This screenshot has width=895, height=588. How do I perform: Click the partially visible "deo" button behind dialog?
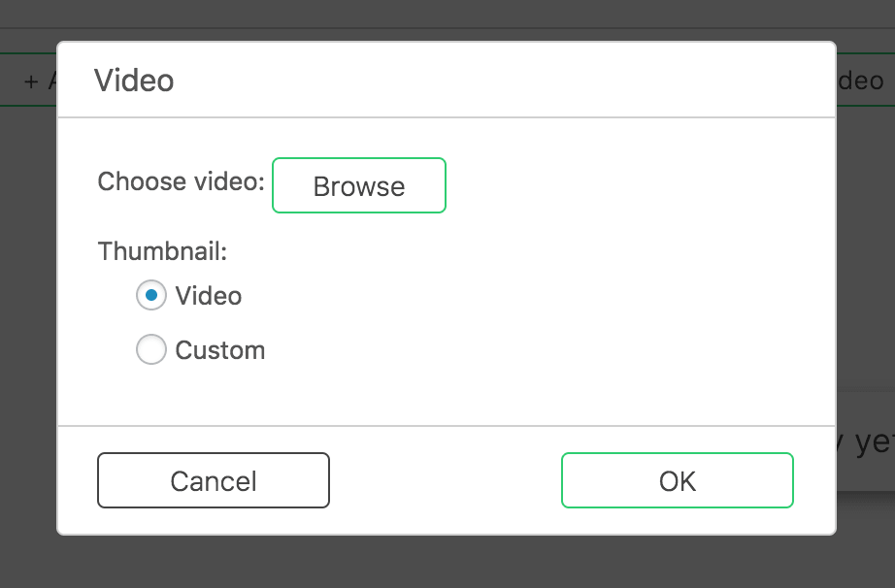coord(863,80)
